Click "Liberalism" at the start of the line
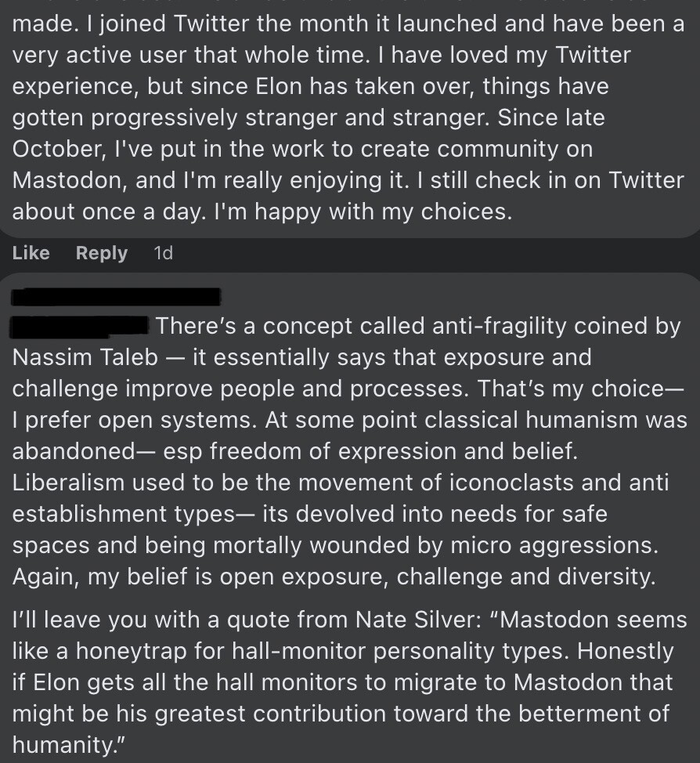Image resolution: width=700 pixels, height=763 pixels. tap(68, 483)
